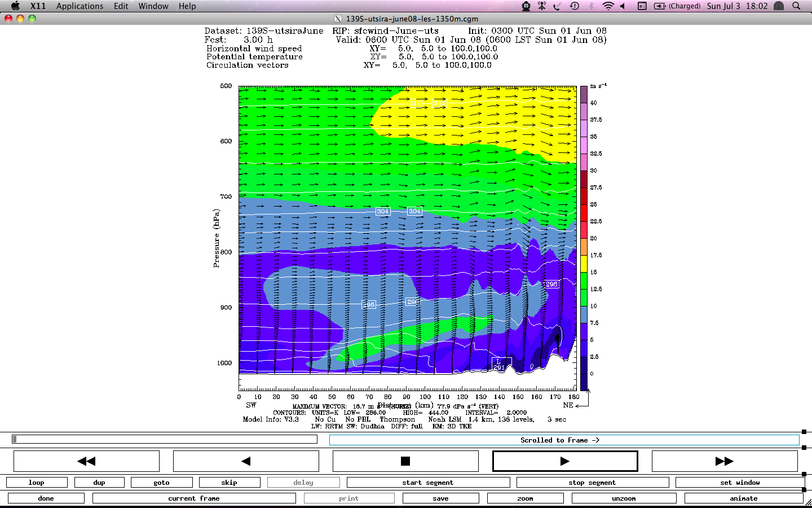
Task: Click the unzoom button
Action: (624, 498)
